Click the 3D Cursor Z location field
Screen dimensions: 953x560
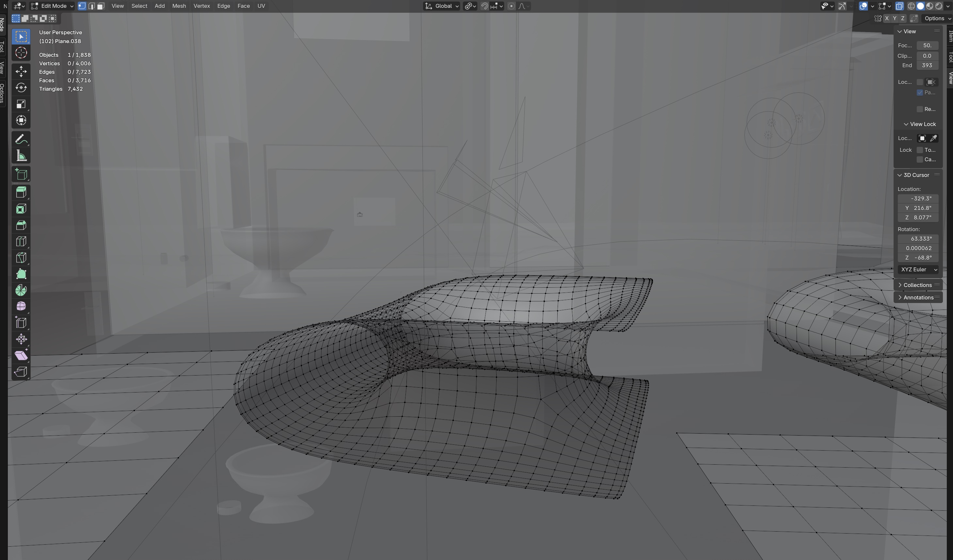click(918, 218)
